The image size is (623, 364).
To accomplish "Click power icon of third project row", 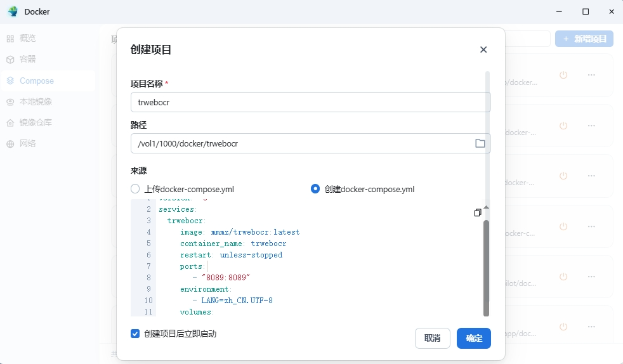I will (563, 176).
